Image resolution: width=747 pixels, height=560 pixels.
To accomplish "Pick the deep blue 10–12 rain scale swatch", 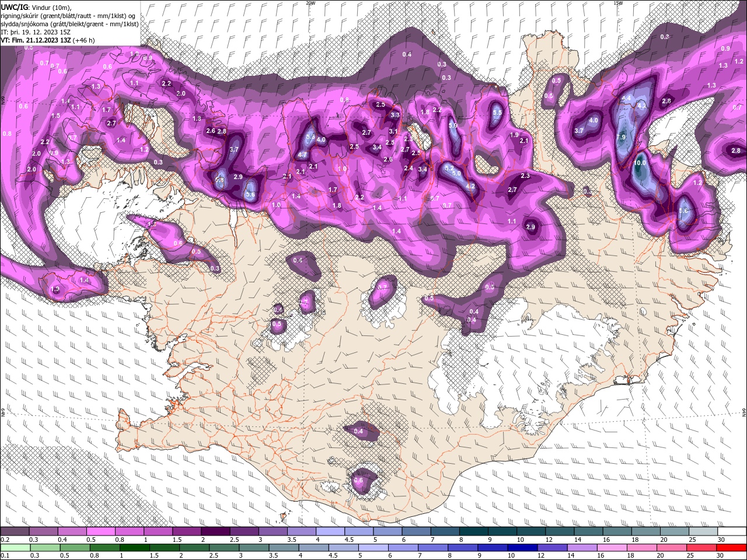I will (523, 547).
